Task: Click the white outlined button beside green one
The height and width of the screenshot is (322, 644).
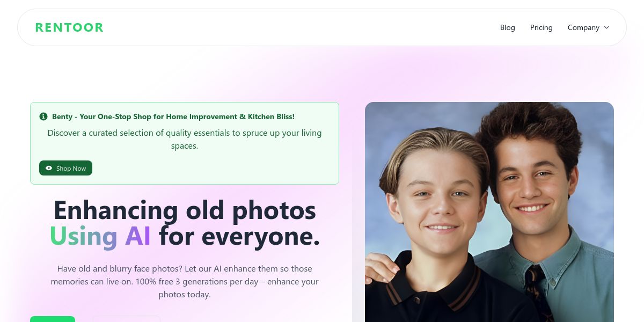Action: (x=127, y=319)
